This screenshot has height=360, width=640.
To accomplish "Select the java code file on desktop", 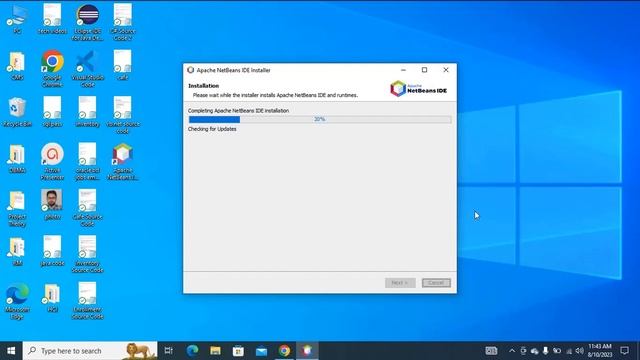I will 52,250.
